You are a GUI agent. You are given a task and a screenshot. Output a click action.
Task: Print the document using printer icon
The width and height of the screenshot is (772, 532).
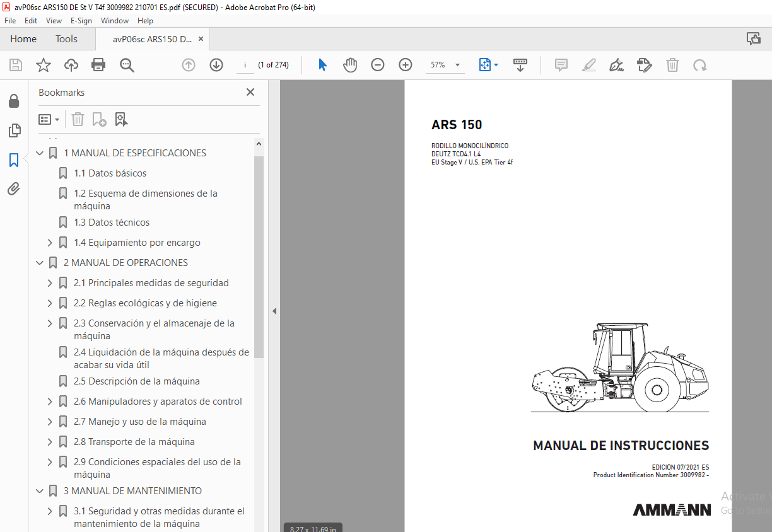click(x=98, y=65)
